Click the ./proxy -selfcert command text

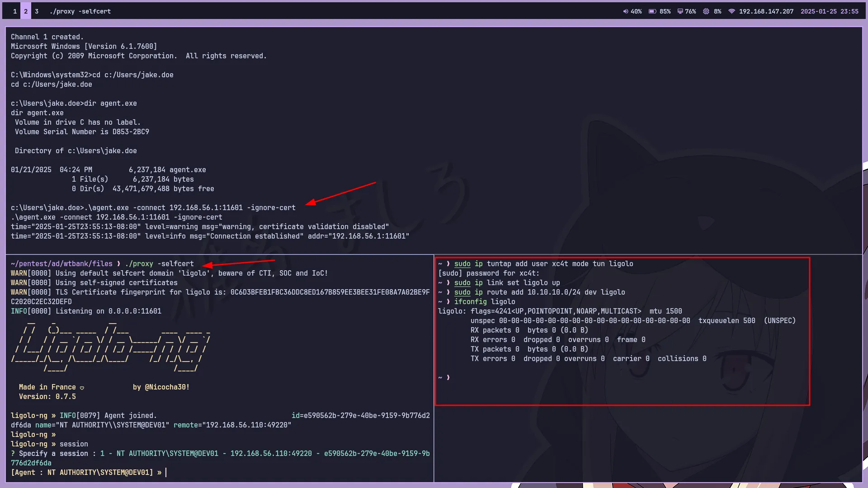click(159, 264)
